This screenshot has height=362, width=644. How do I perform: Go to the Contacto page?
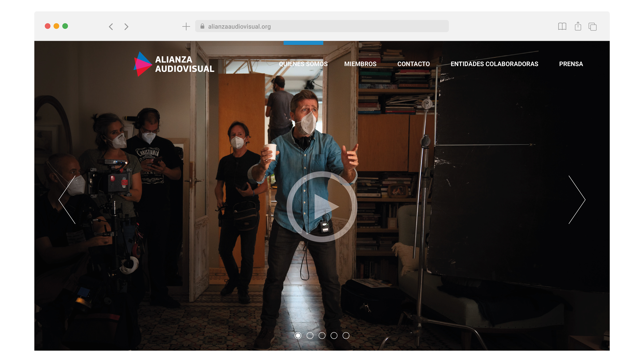[414, 64]
